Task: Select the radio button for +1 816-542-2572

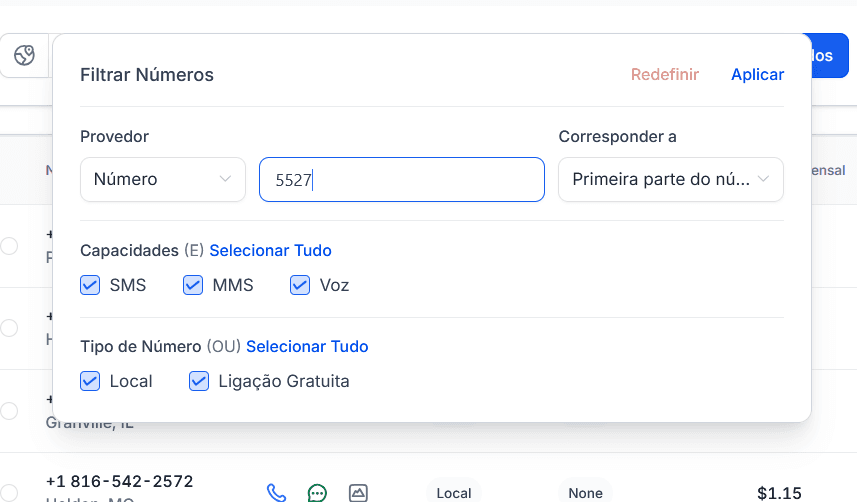Action: pyautogui.click(x=9, y=493)
